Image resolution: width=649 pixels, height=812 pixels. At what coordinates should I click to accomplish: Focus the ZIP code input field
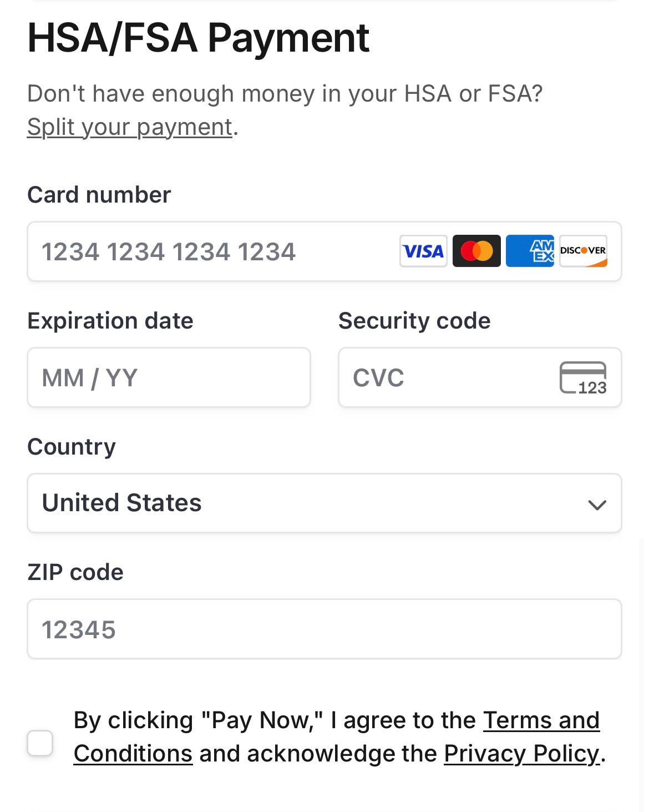(x=324, y=629)
